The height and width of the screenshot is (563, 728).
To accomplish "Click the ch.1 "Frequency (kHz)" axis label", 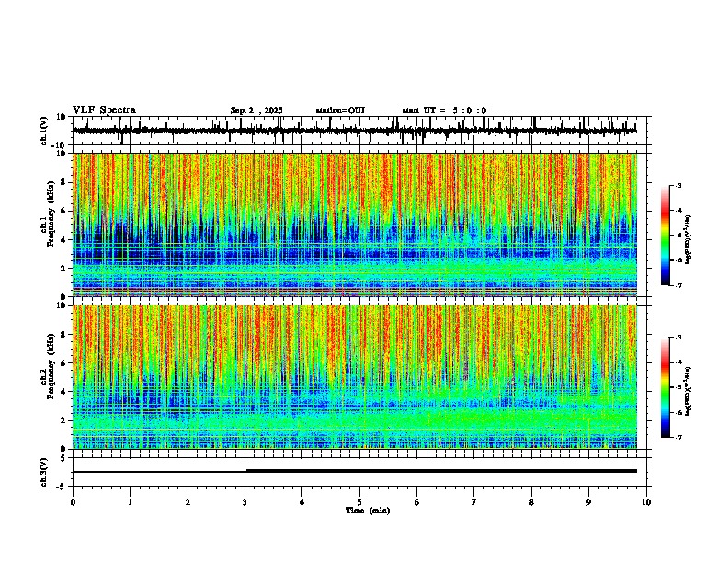I will (x=51, y=214).
